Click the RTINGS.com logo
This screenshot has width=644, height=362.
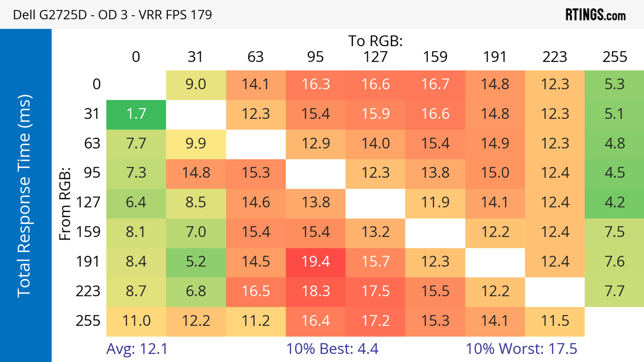point(595,14)
